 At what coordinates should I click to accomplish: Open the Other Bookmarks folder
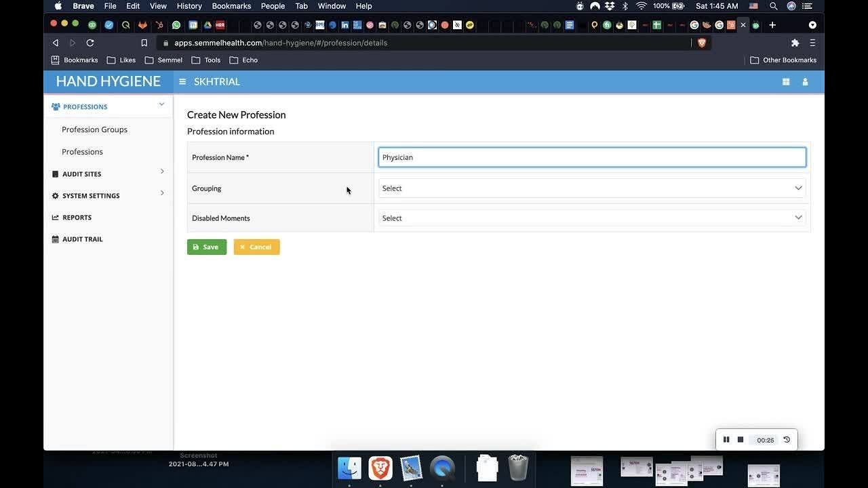[x=783, y=60]
